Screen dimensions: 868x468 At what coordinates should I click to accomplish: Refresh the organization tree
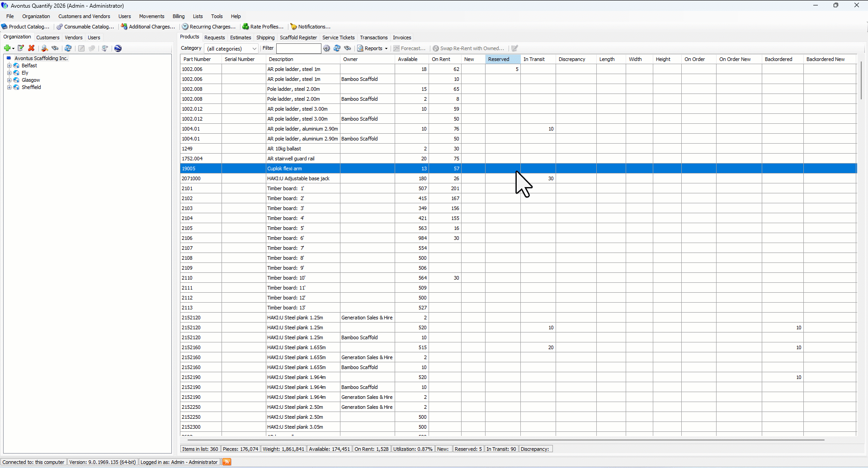pyautogui.click(x=68, y=48)
